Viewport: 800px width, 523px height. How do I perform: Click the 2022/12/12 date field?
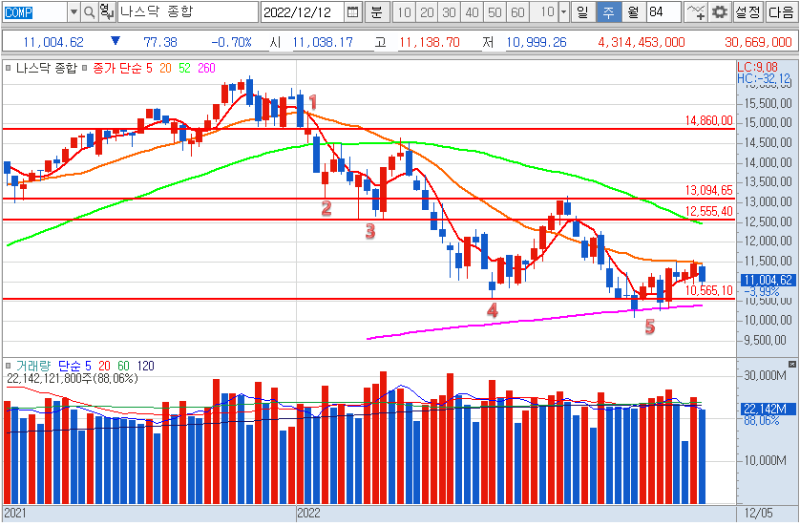(x=303, y=12)
